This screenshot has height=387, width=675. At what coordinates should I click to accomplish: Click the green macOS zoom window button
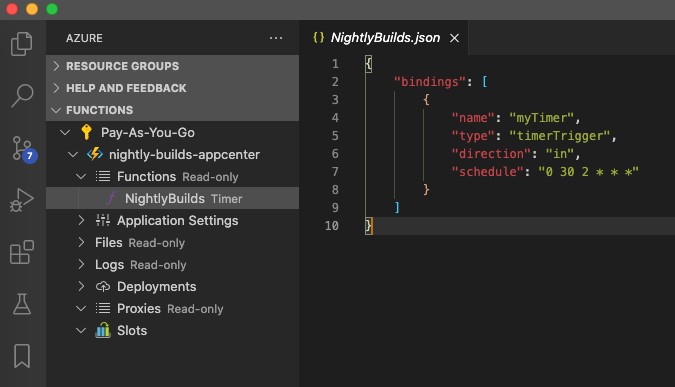52,9
